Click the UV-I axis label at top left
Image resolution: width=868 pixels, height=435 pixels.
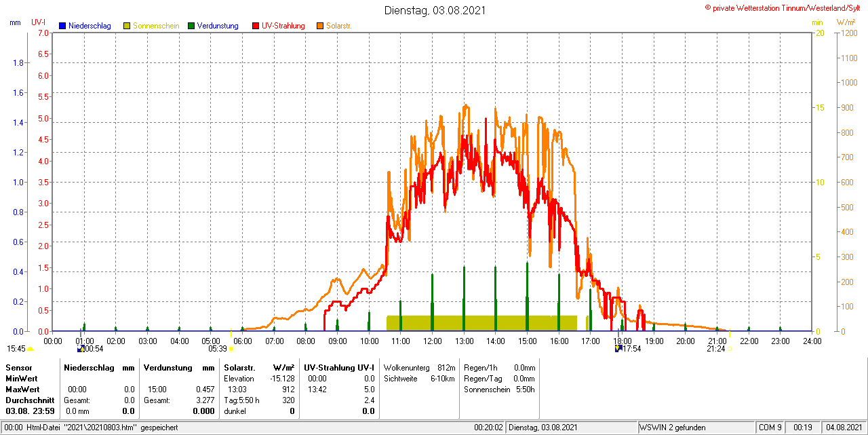tap(38, 22)
